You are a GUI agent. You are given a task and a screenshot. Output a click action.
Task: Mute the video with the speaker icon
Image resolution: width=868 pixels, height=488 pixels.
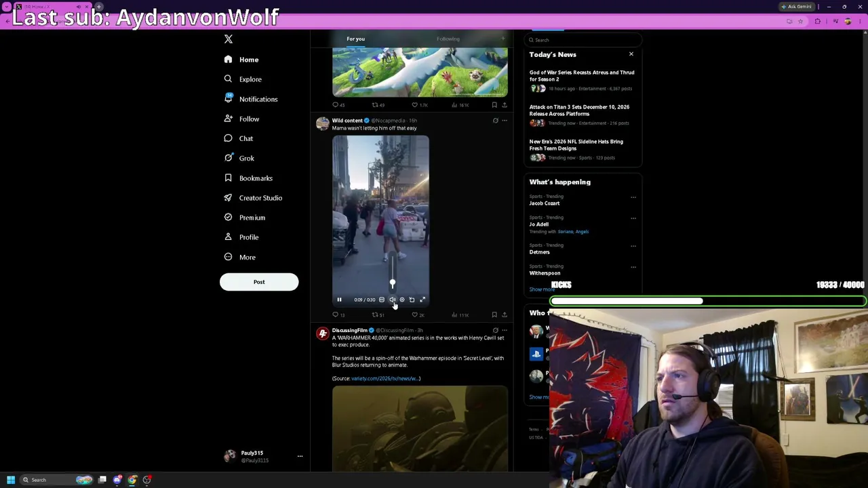pos(392,300)
